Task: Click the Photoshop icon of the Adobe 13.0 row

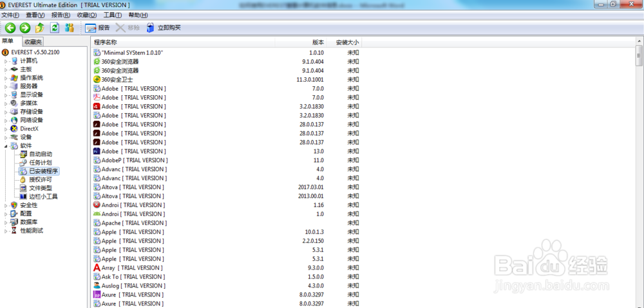Action: [97, 151]
